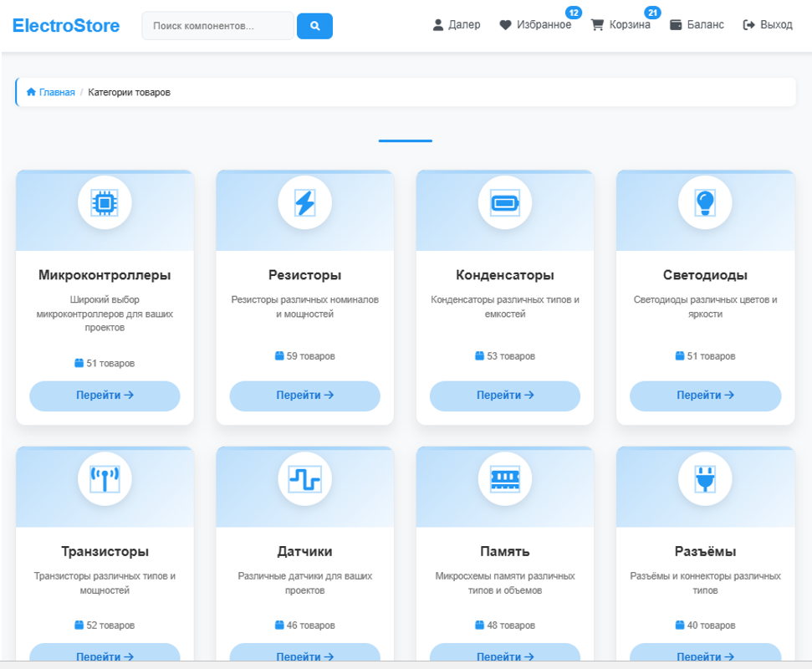Click the 48 товаров count

click(511, 626)
